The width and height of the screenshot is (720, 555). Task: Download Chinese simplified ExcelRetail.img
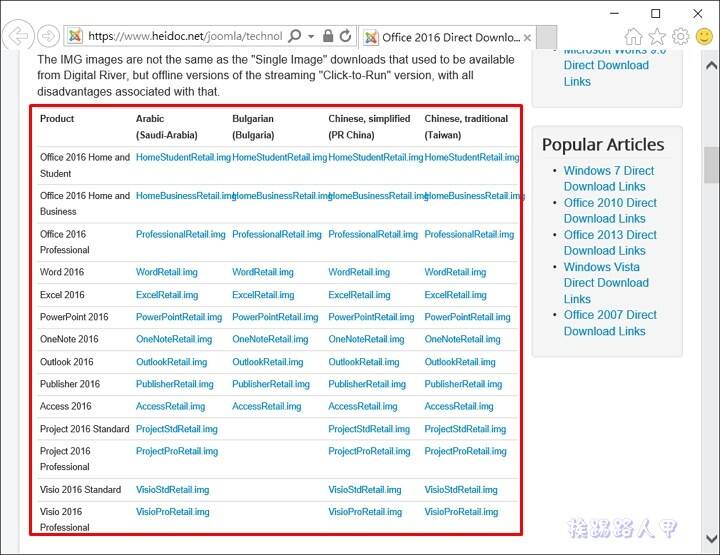pos(359,295)
